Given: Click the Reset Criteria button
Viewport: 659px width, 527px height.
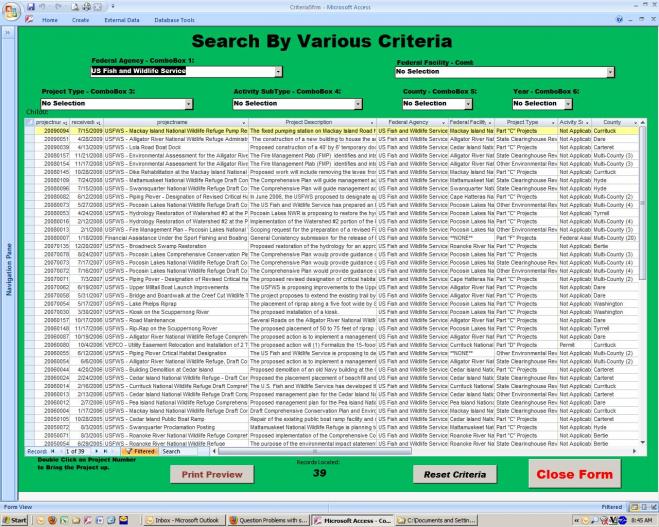Looking at the screenshot, I should point(455,474).
